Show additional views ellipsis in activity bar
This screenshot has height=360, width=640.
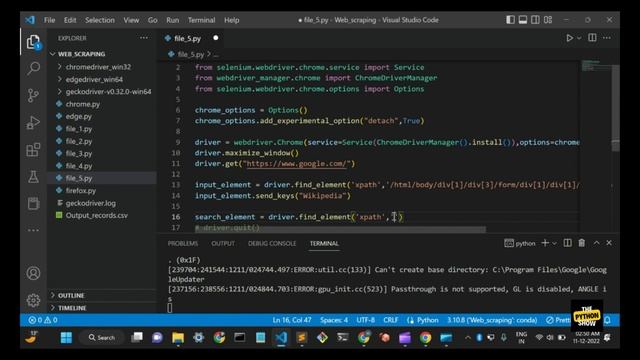[33, 230]
